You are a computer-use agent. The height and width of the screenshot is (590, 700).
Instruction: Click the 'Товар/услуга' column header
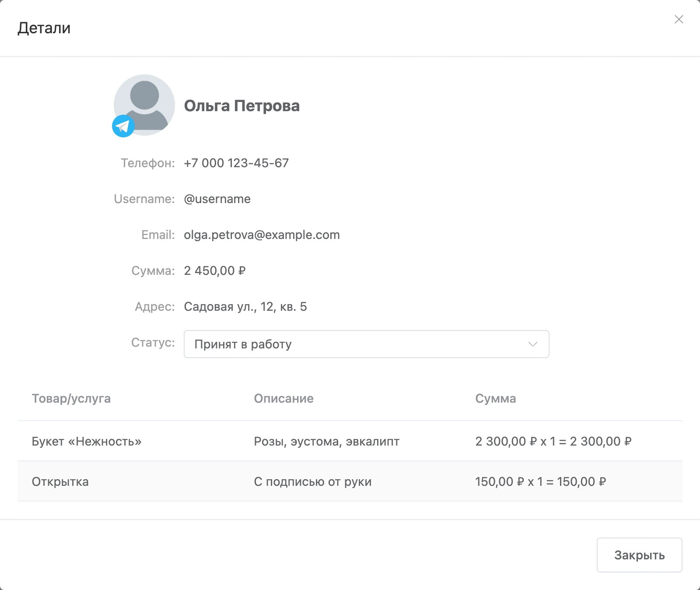coord(71,398)
